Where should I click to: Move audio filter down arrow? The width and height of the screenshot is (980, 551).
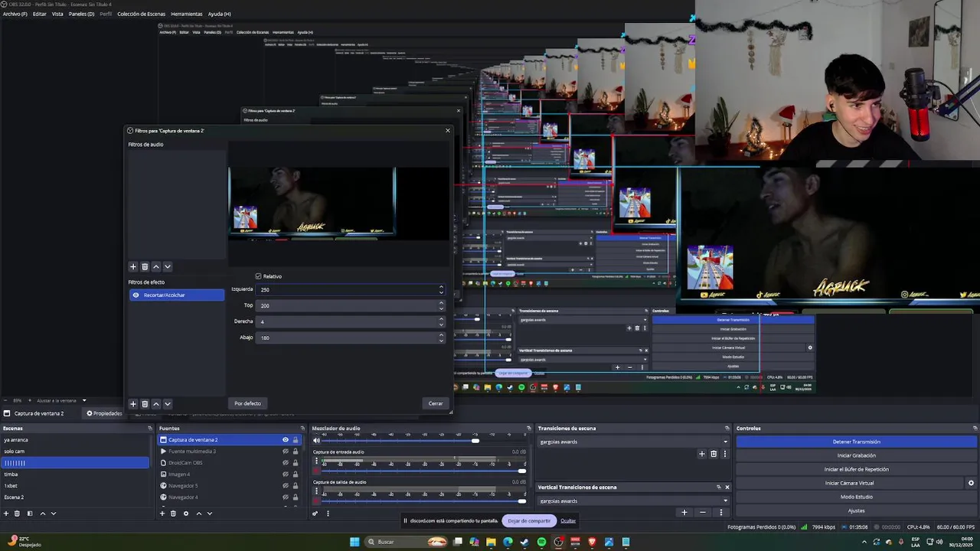point(168,266)
